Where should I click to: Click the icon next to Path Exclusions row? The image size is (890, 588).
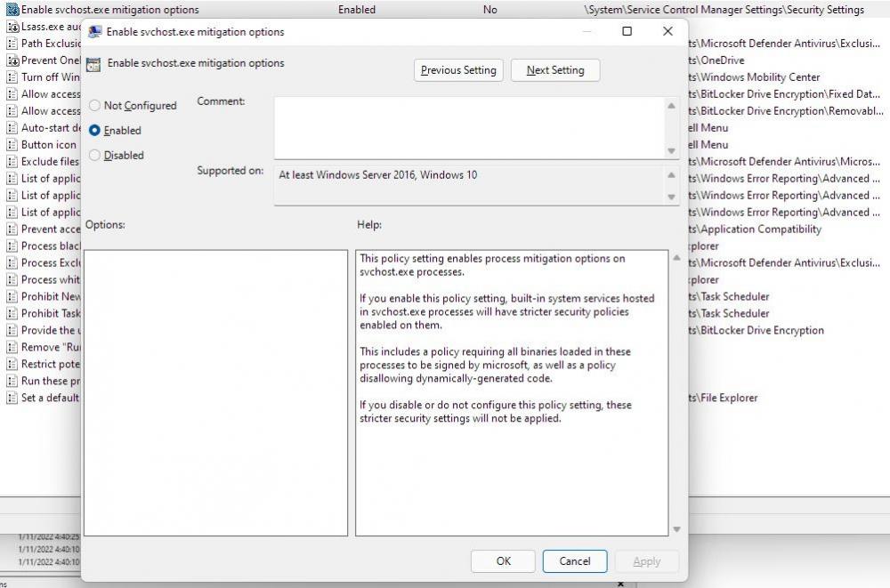click(12, 44)
